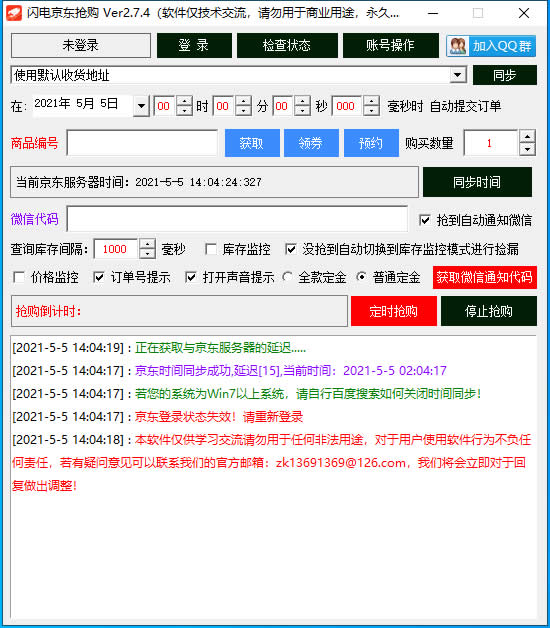
Task: Click the 加入QQ群 button
Action: [x=491, y=46]
